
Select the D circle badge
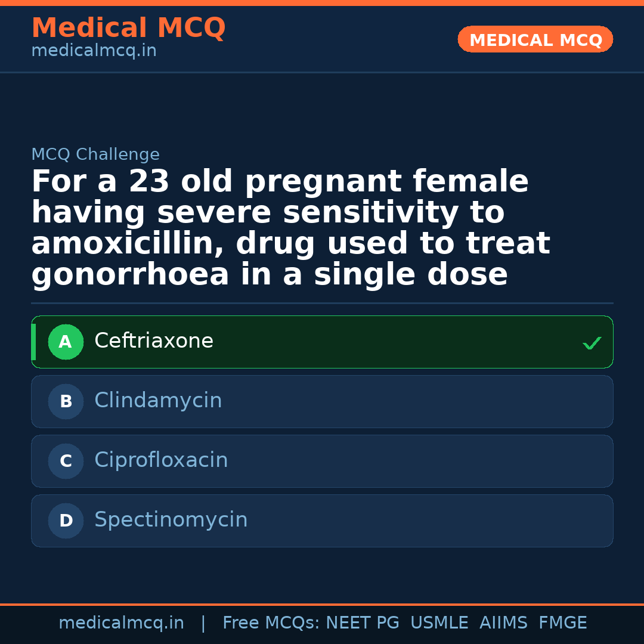[x=66, y=521]
